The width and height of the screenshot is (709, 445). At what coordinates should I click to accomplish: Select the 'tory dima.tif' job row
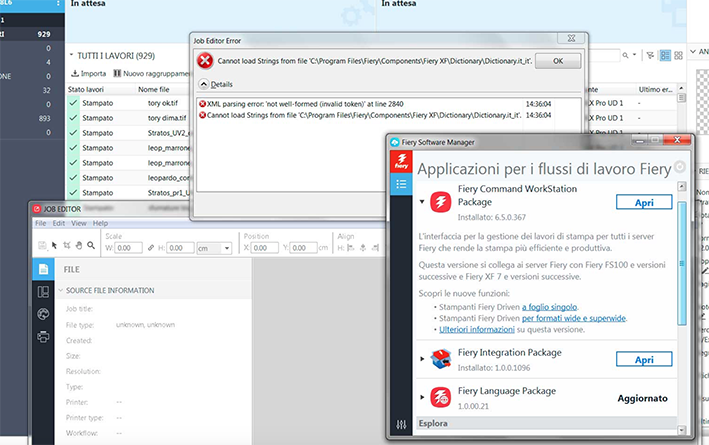pyautogui.click(x=129, y=118)
